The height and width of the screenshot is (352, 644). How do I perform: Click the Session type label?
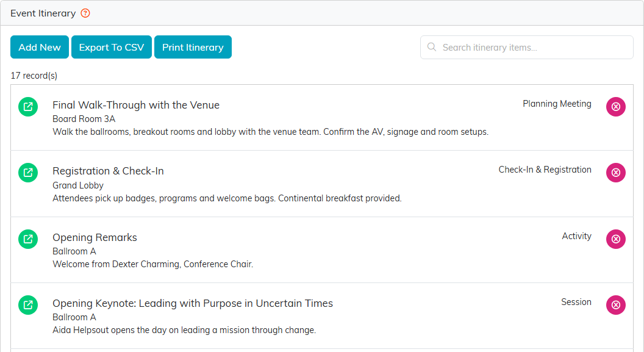[576, 302]
